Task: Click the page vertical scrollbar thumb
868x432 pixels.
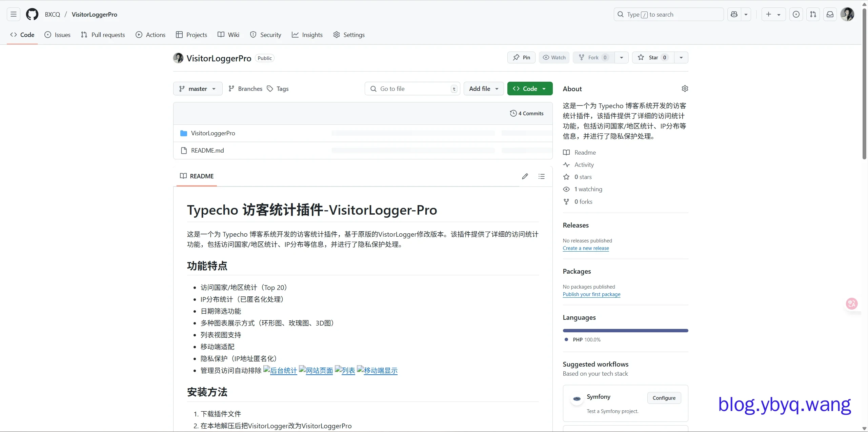Action: (864, 84)
